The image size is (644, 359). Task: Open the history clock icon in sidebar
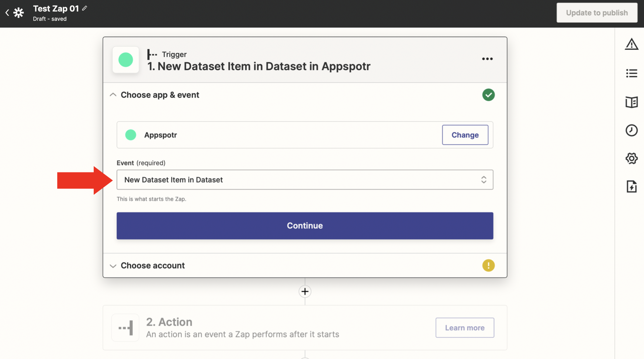[631, 130]
